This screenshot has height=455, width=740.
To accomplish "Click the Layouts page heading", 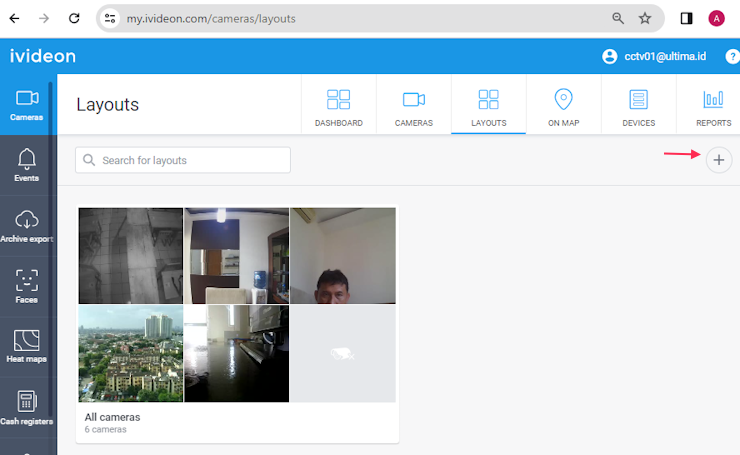I will pyautogui.click(x=108, y=104).
